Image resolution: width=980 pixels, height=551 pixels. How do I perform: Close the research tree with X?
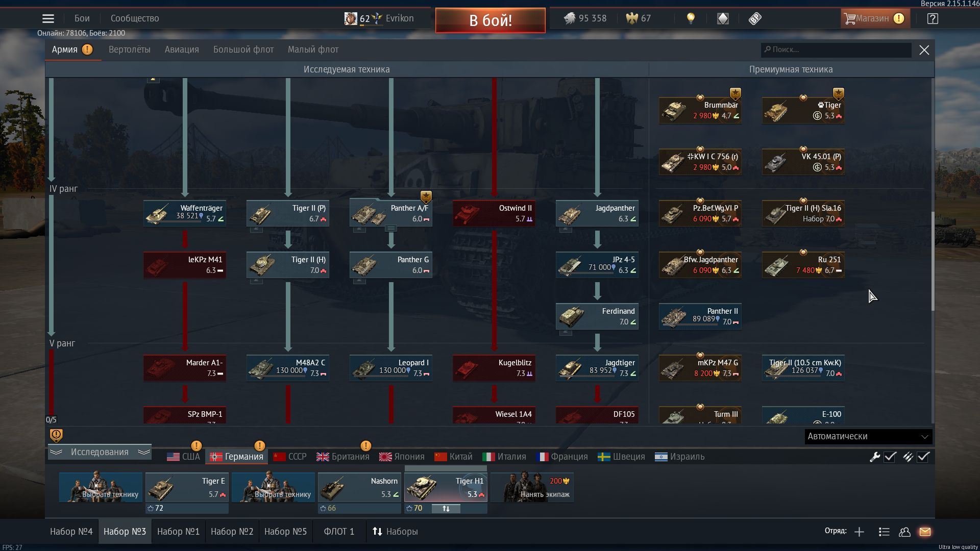click(x=924, y=50)
